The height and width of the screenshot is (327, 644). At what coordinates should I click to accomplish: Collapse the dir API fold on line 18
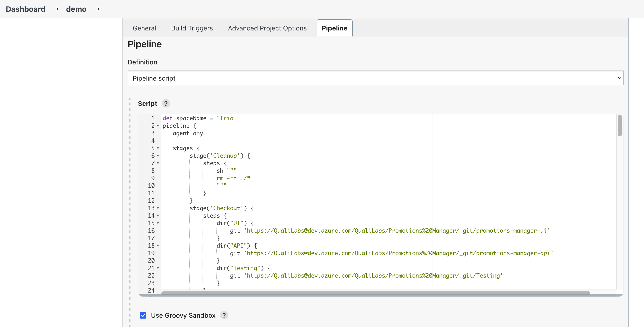tap(158, 245)
